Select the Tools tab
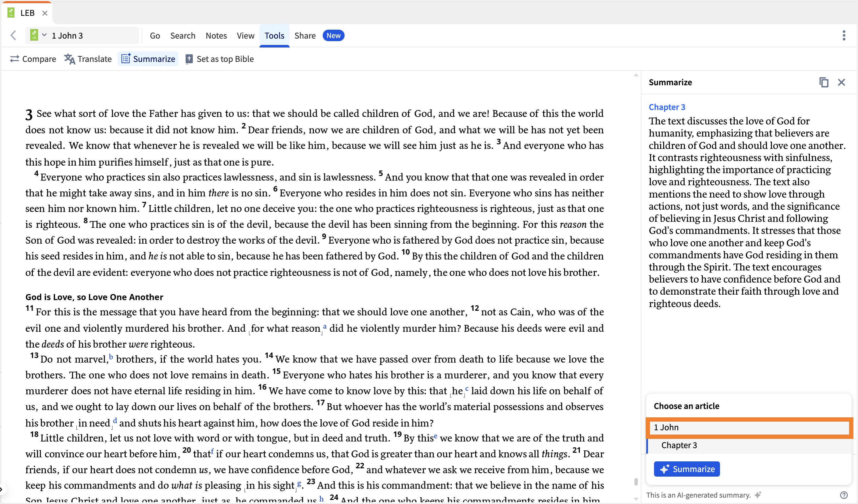This screenshot has height=504, width=858. pyautogui.click(x=274, y=36)
